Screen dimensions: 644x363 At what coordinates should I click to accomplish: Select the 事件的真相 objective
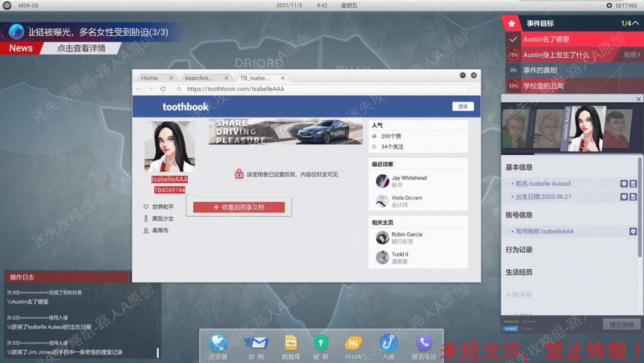click(x=575, y=70)
